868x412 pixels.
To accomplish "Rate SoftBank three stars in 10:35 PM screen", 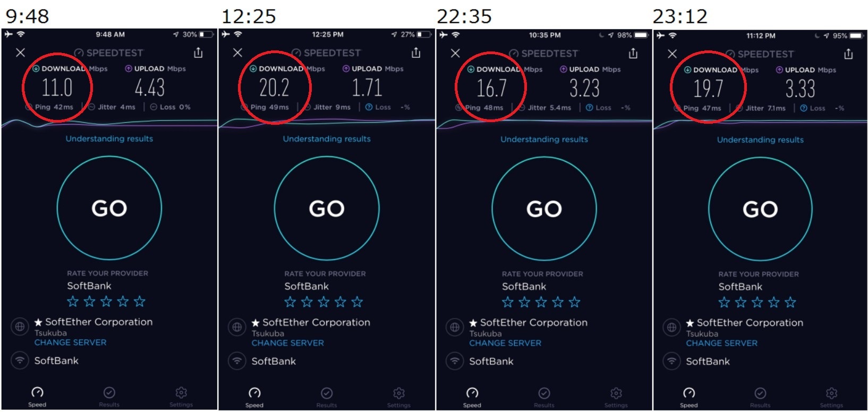I will click(541, 302).
